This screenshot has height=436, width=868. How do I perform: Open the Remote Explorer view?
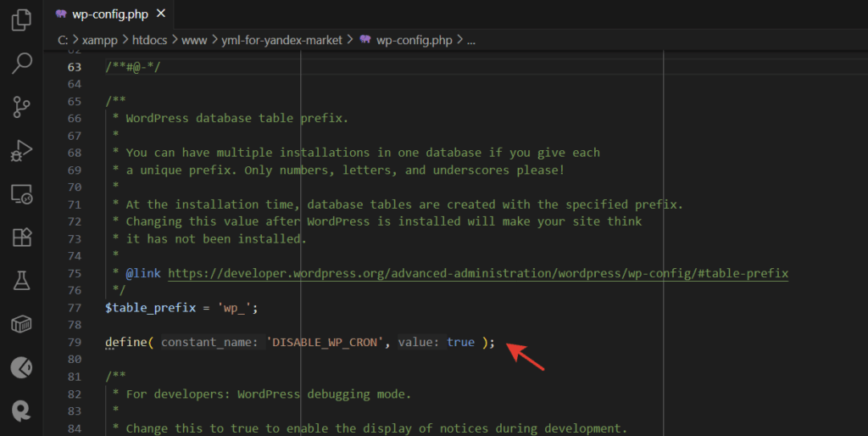tap(22, 194)
